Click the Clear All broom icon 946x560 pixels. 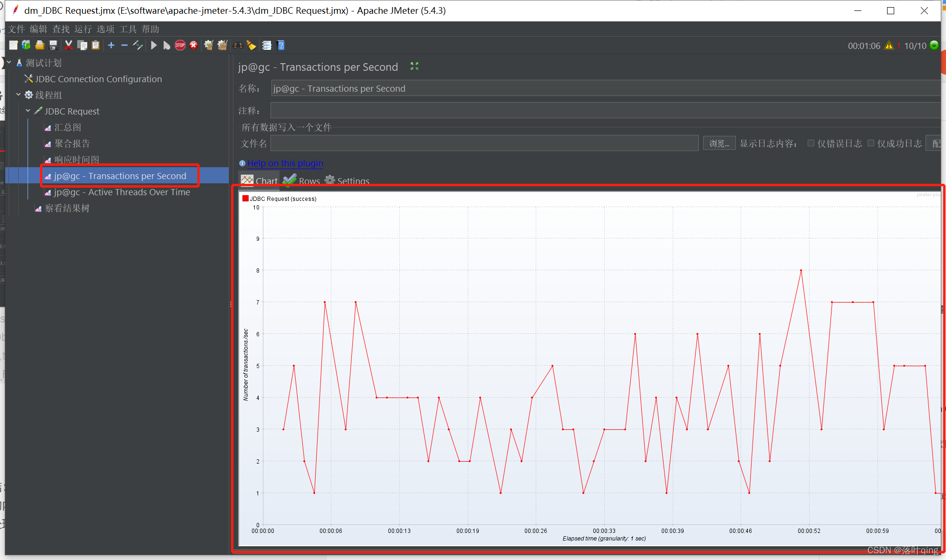[x=222, y=46]
